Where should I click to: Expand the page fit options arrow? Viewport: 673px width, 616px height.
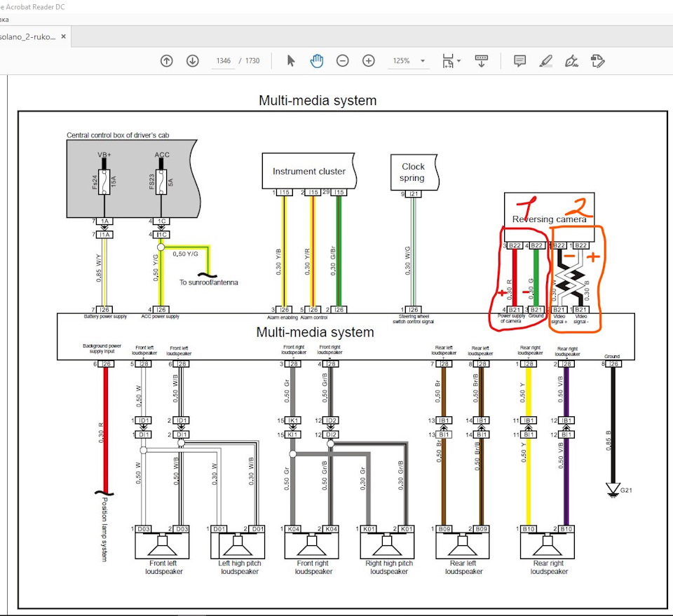coord(458,61)
